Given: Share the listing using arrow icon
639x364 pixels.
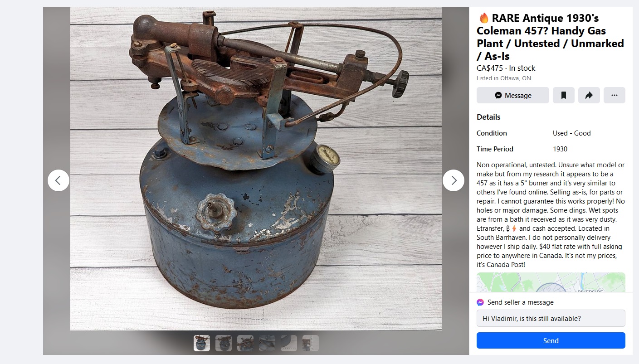Looking at the screenshot, I should (x=589, y=95).
